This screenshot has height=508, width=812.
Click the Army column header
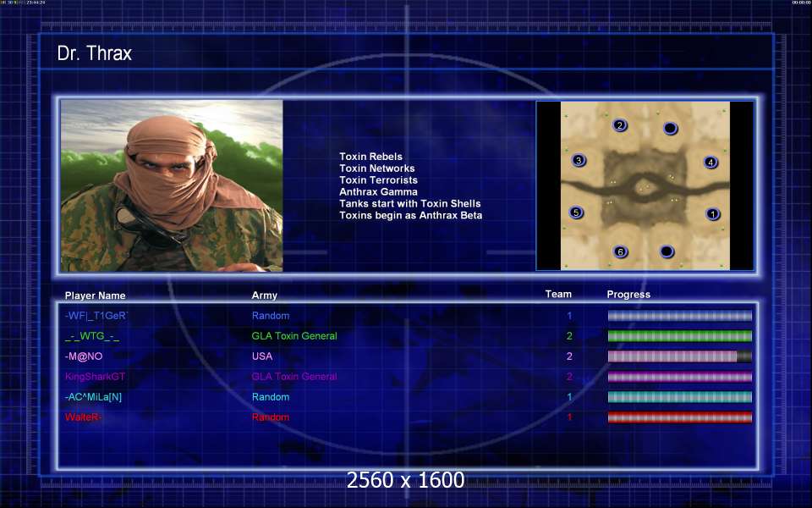[x=264, y=295]
